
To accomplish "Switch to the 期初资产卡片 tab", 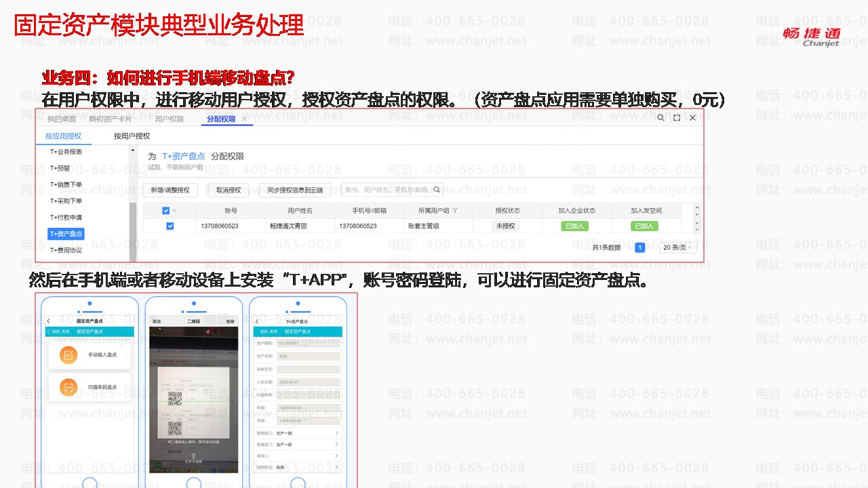I will [111, 119].
